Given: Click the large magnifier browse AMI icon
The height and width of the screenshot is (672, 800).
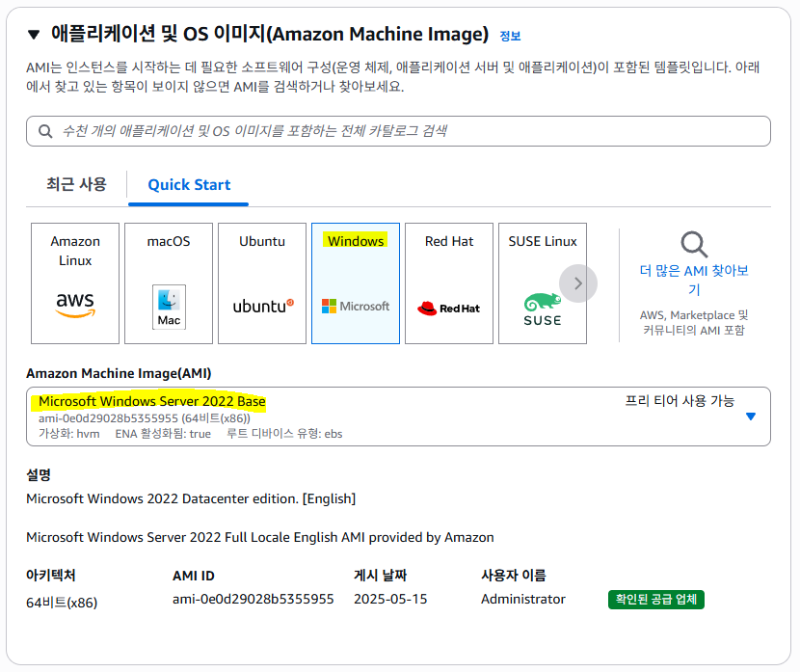Looking at the screenshot, I should [x=694, y=245].
